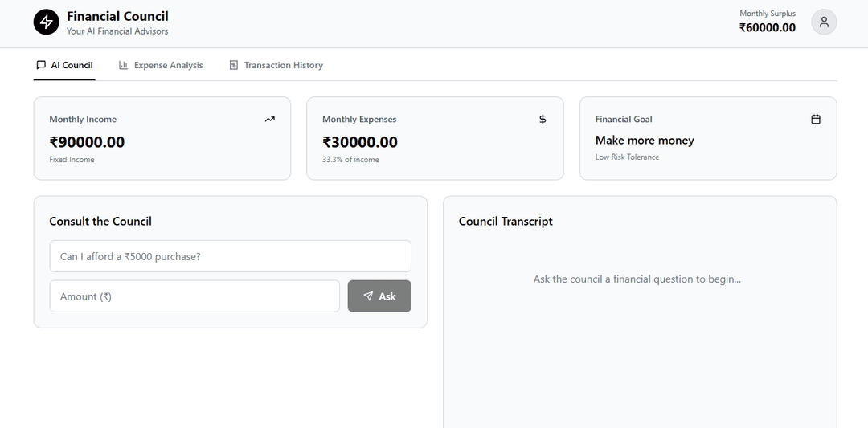Click the bar chart icon beside Expense Analysis

tap(123, 65)
